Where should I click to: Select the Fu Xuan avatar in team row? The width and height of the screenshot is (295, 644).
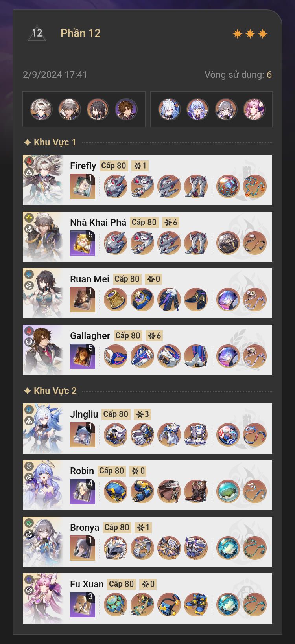pyautogui.click(x=254, y=109)
